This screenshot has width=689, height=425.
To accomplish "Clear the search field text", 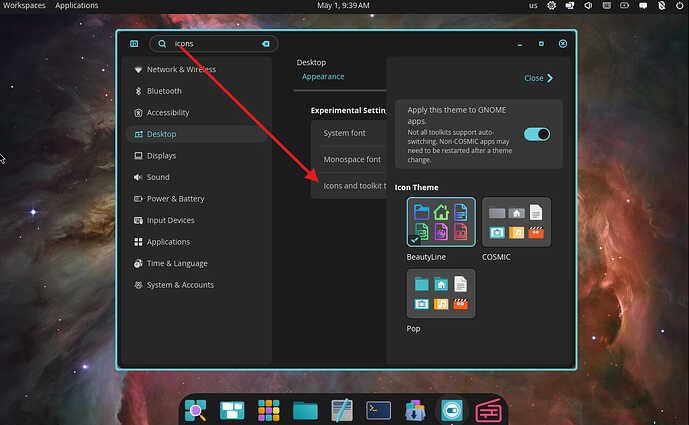I will point(265,44).
